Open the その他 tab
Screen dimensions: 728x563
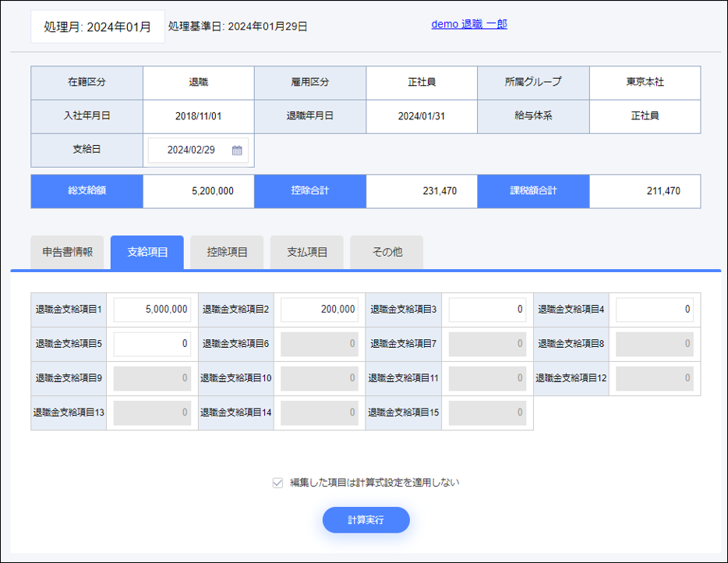pyautogui.click(x=387, y=251)
